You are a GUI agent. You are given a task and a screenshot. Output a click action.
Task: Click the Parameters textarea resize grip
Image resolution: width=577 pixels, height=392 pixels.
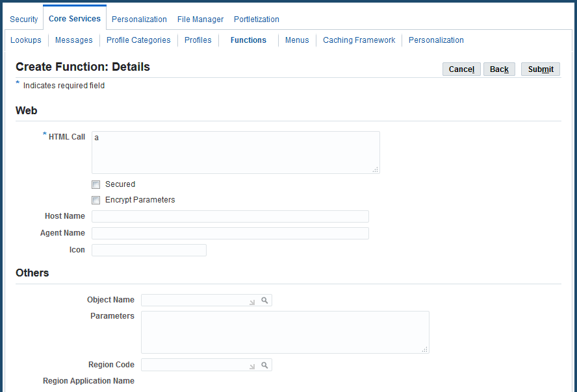(x=425, y=349)
